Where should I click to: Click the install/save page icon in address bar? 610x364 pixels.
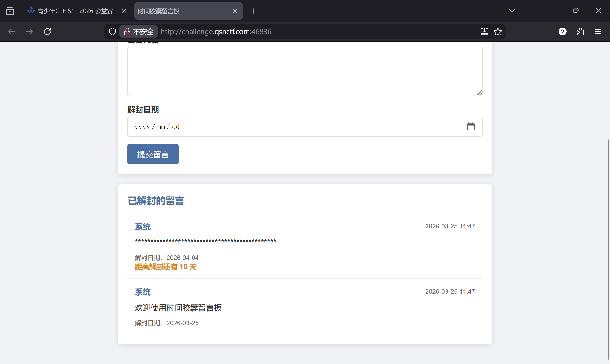tap(484, 32)
